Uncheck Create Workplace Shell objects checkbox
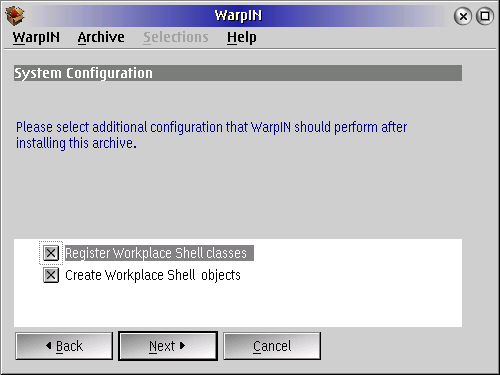Screen dimensions: 500x375 pos(51,275)
